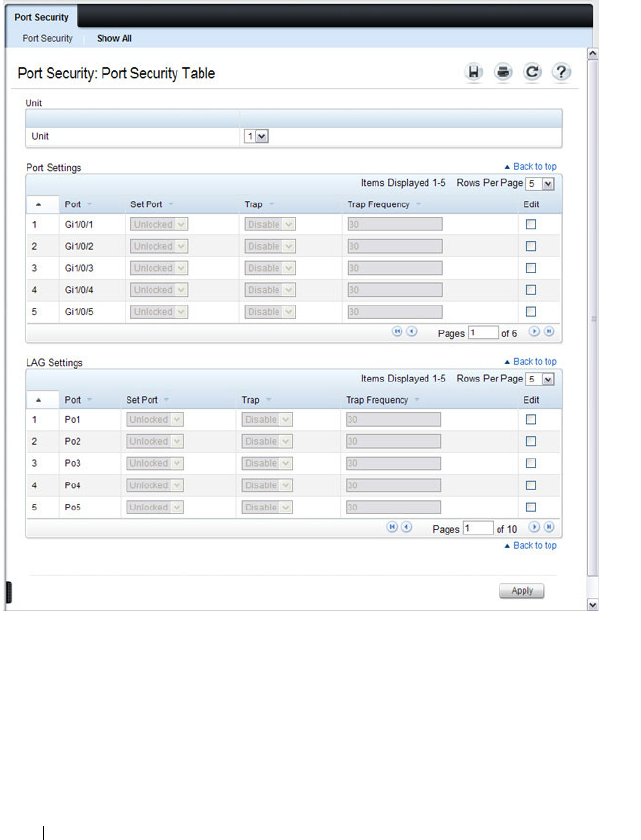641x840 pixels.
Task: Check Edit box for Po4
Action: (531, 485)
